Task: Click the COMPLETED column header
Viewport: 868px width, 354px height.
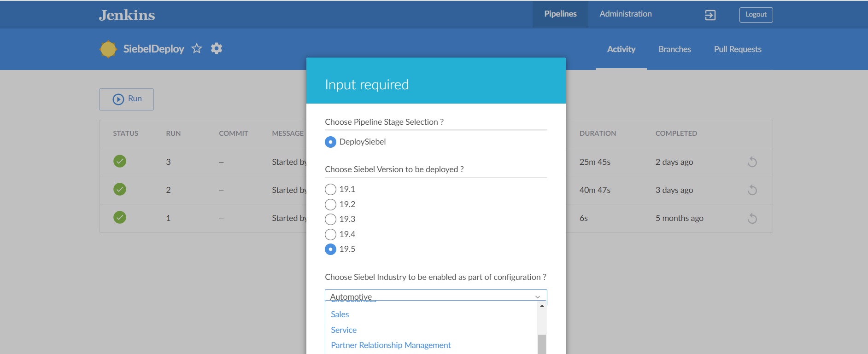Action: click(676, 133)
